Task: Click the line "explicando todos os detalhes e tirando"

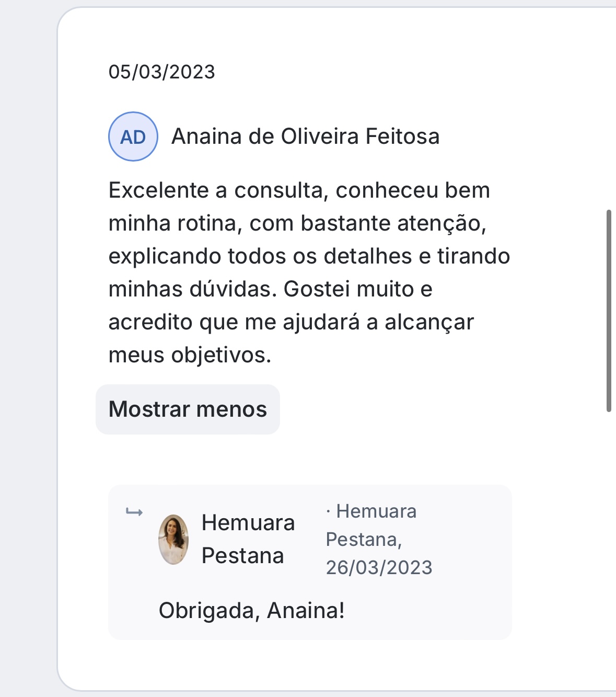Action: pos(309,256)
